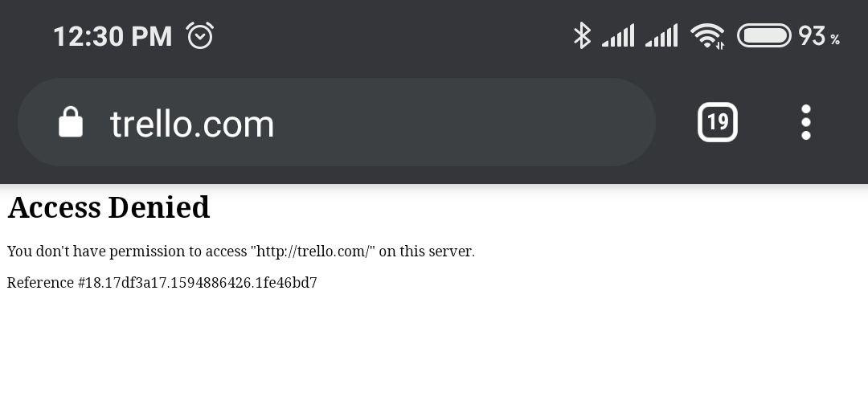The height and width of the screenshot is (401, 868).
Task: Click the "on this server" text
Action: pos(426,252)
